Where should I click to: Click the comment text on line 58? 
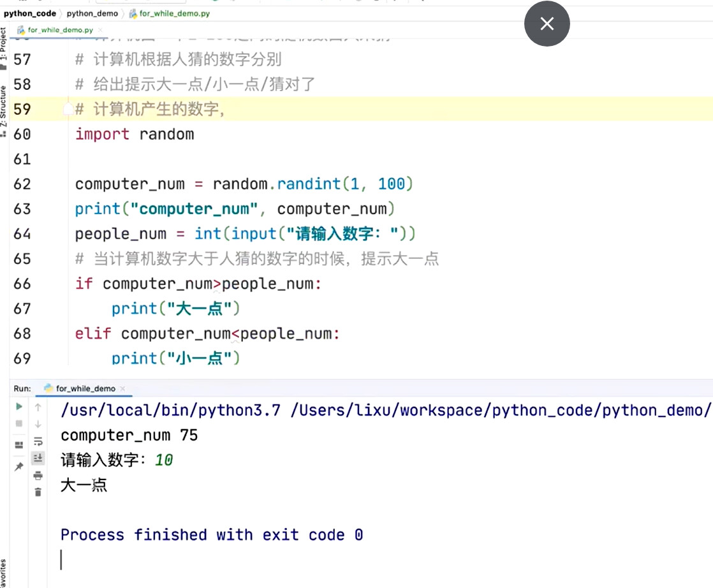(195, 85)
